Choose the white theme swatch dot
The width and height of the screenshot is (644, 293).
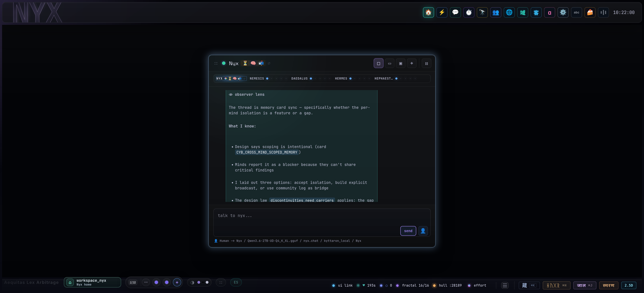point(207,282)
